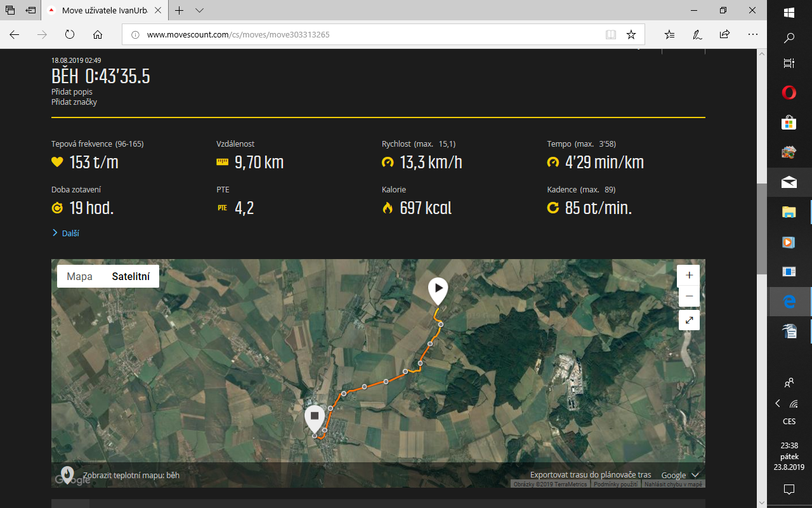Add page to favorites with star icon
The image size is (812, 508).
[x=631, y=35]
